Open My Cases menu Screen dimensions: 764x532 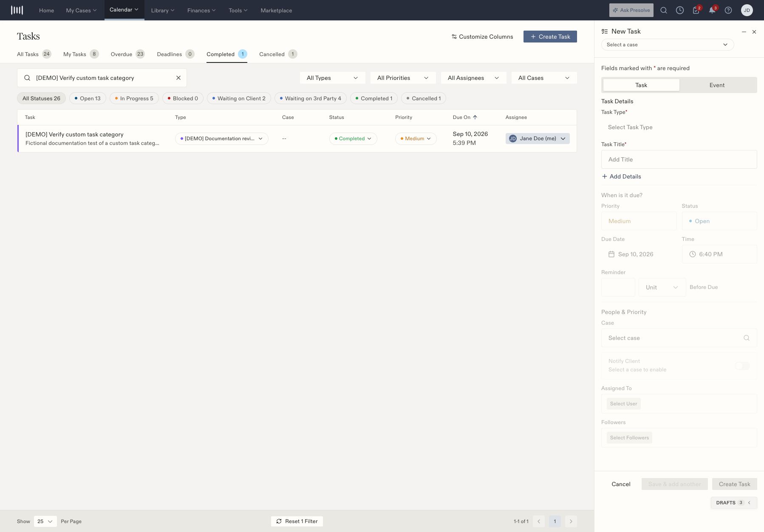(x=81, y=10)
